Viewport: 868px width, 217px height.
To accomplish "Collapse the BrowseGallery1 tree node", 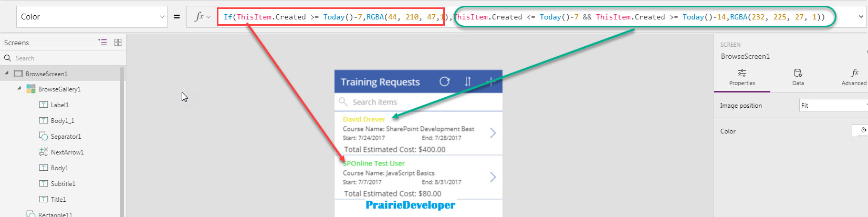I will 19,88.
